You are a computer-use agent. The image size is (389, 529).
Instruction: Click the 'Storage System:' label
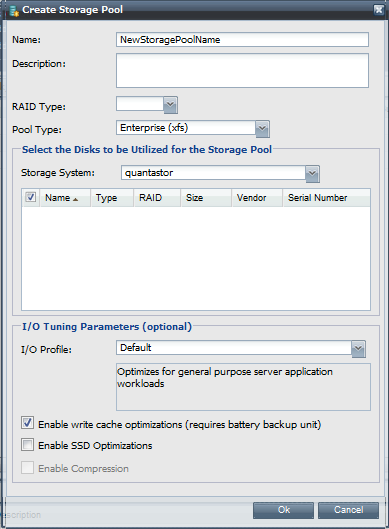[58, 173]
